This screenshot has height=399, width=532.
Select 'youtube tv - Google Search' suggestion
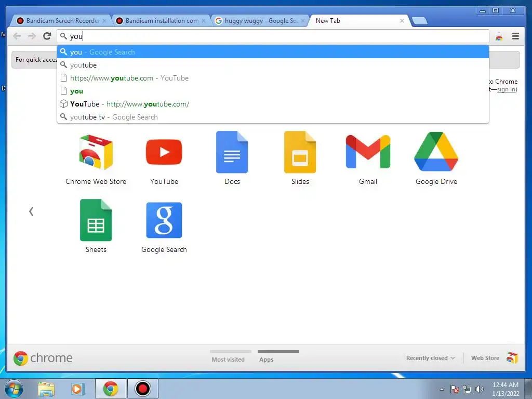click(x=273, y=117)
